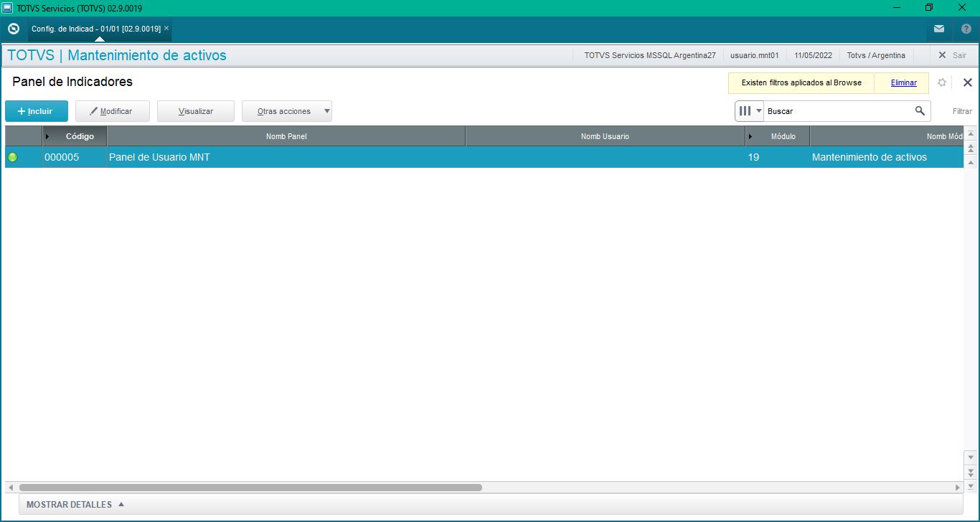Click the 'Mantenimiento de activos' cell
980x522 pixels.
click(886, 157)
